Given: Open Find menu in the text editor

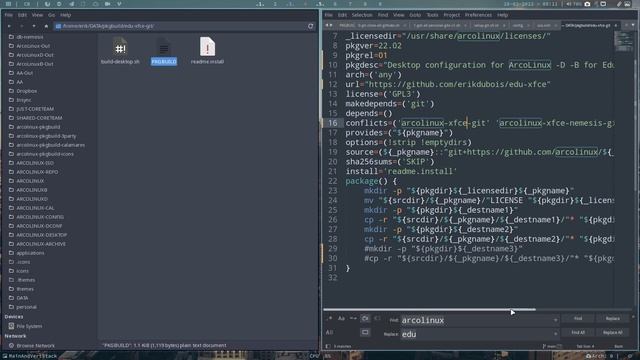Looking at the screenshot, I should (383, 15).
